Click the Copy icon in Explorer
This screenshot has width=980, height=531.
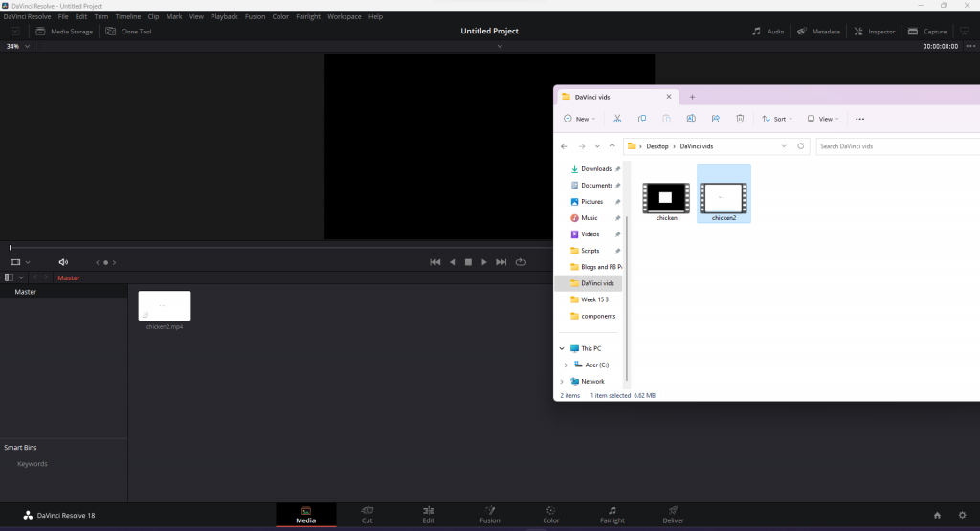(x=642, y=119)
